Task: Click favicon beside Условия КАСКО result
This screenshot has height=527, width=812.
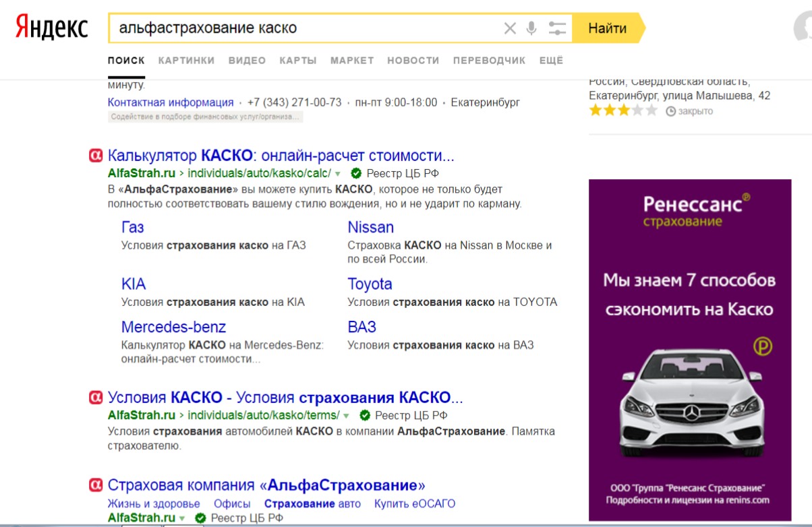Action: coord(96,398)
